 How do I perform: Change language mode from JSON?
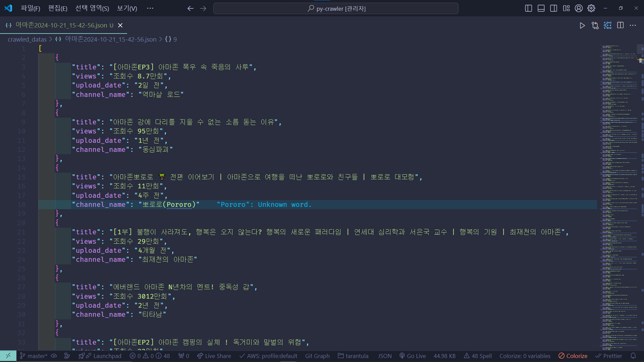[x=385, y=356]
